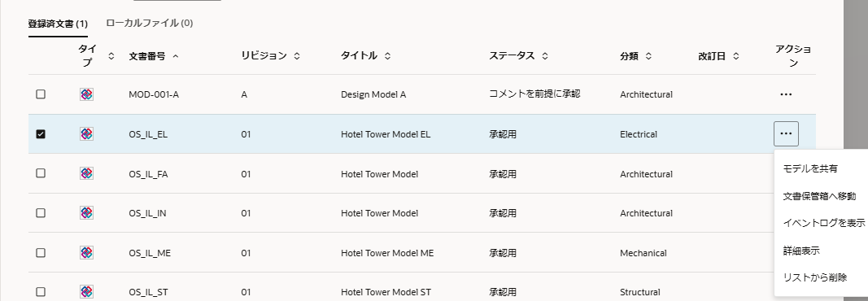Choose モデルを共有 from the menu
Viewport: 868px width, 301px height.
point(810,168)
